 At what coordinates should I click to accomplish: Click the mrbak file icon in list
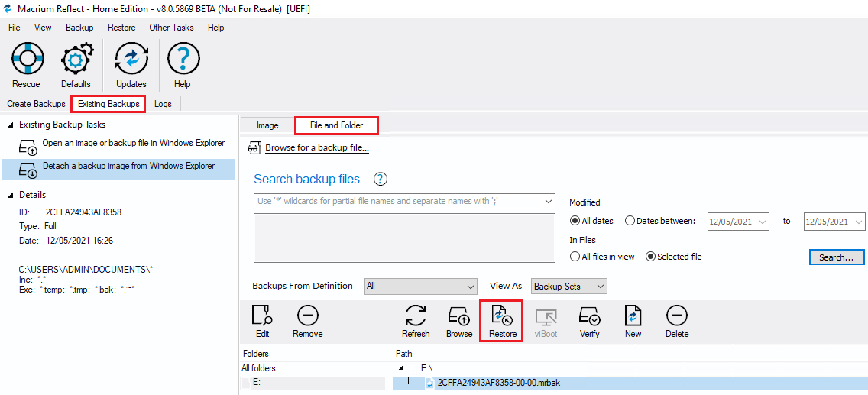(429, 383)
